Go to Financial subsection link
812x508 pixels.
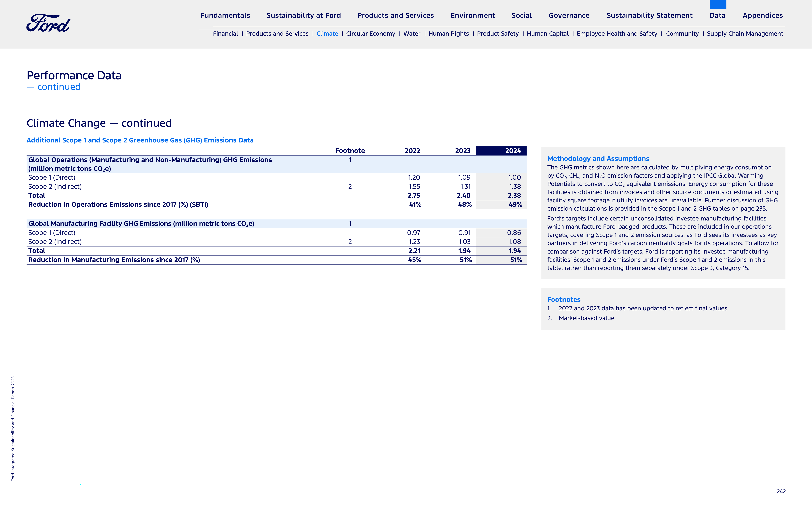click(225, 34)
